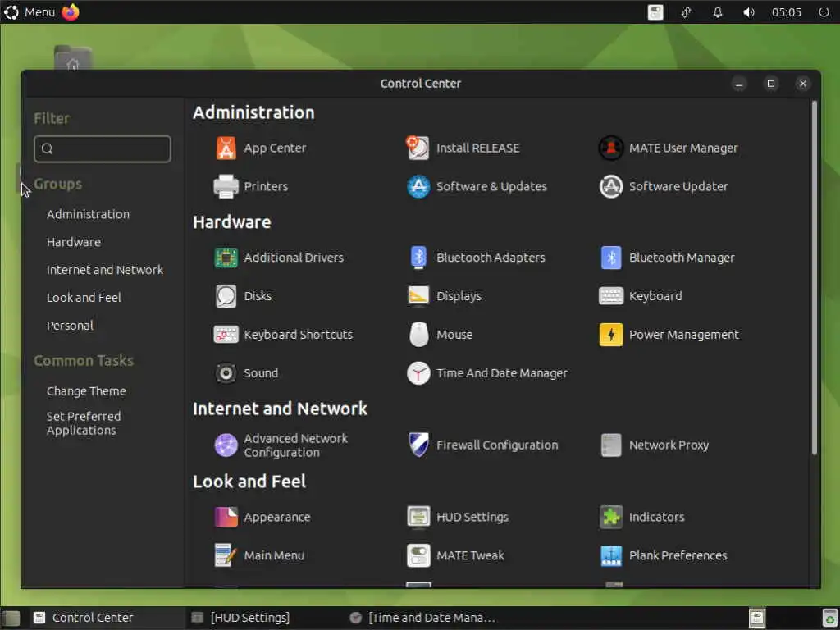Open the notifications bell indicator
The width and height of the screenshot is (840, 630).
[717, 11]
